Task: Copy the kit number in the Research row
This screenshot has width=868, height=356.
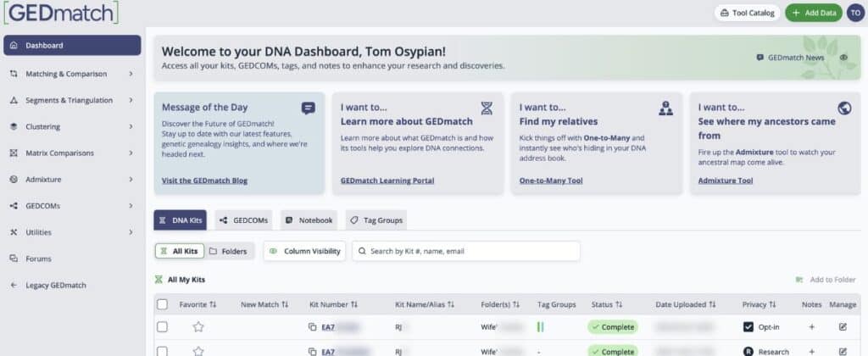Action: click(x=312, y=352)
